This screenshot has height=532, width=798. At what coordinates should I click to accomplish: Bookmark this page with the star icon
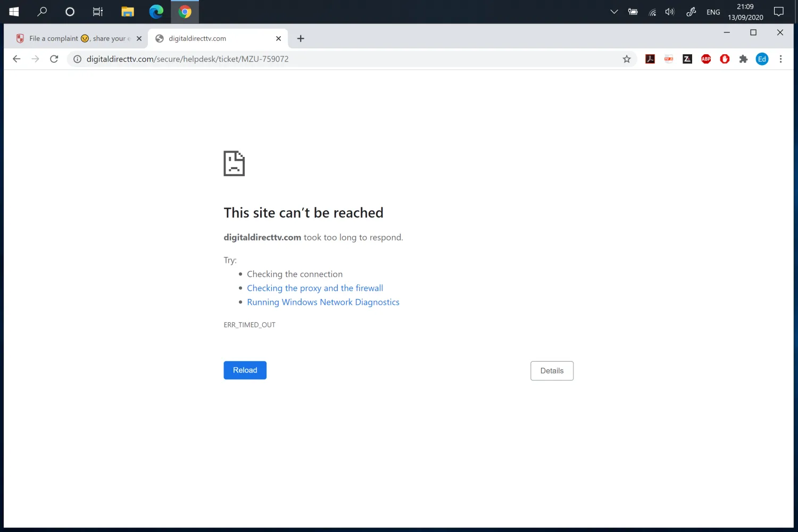click(627, 59)
